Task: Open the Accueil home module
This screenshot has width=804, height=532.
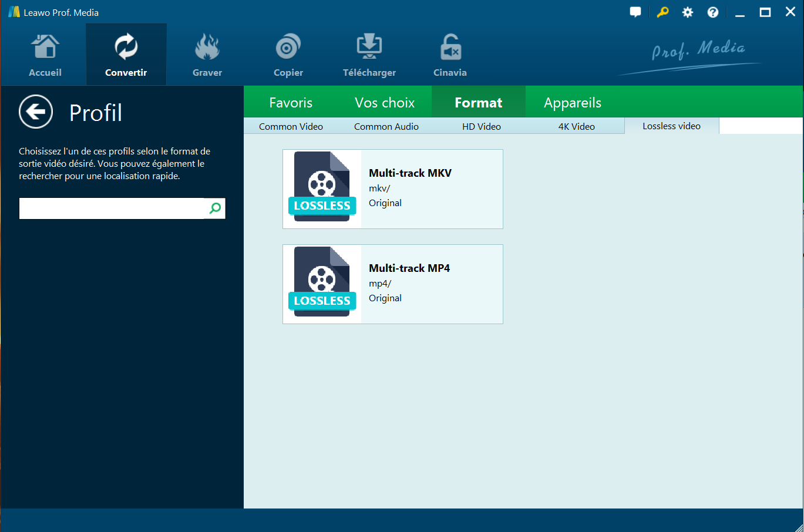Action: tap(45, 55)
